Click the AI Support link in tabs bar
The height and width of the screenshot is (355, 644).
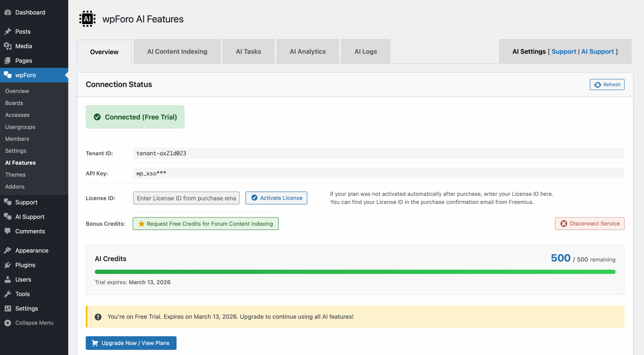pyautogui.click(x=597, y=52)
